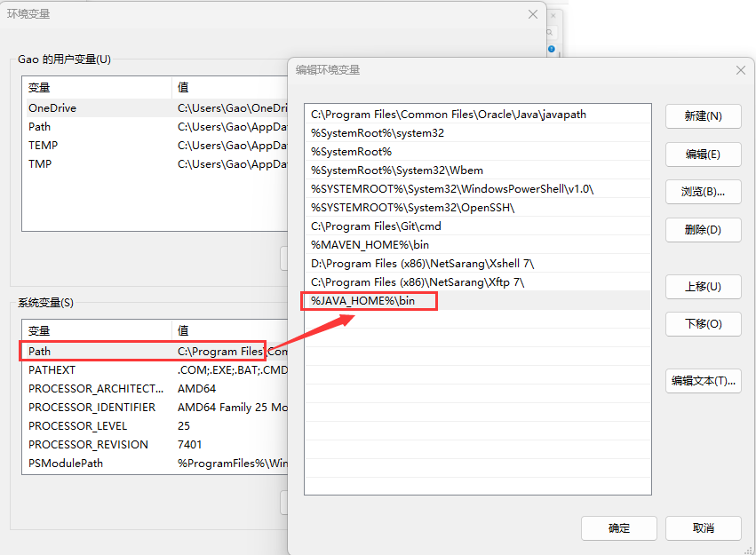Select the %MAVEN_HOME%\bin entry

370,244
